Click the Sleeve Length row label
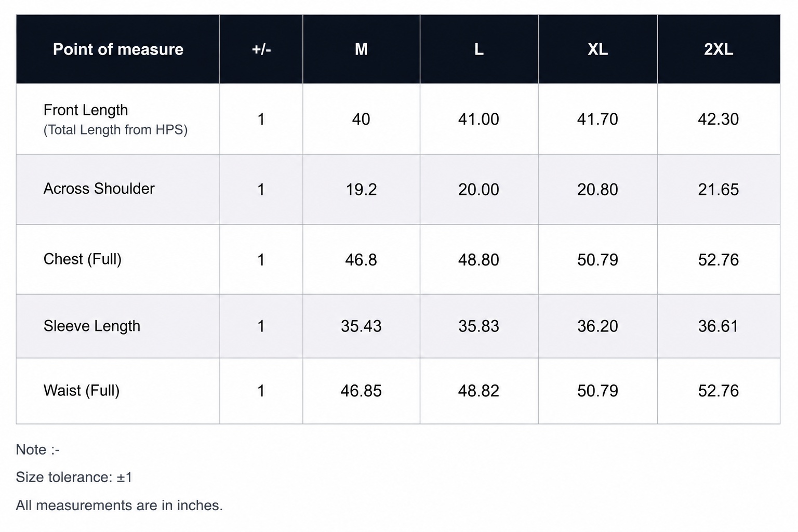 (92, 326)
